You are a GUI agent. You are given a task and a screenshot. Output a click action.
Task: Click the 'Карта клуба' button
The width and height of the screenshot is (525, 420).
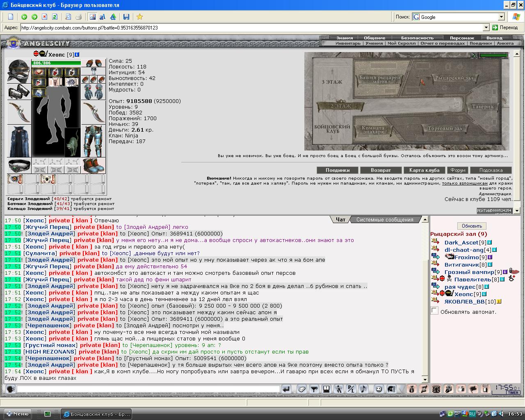click(424, 170)
